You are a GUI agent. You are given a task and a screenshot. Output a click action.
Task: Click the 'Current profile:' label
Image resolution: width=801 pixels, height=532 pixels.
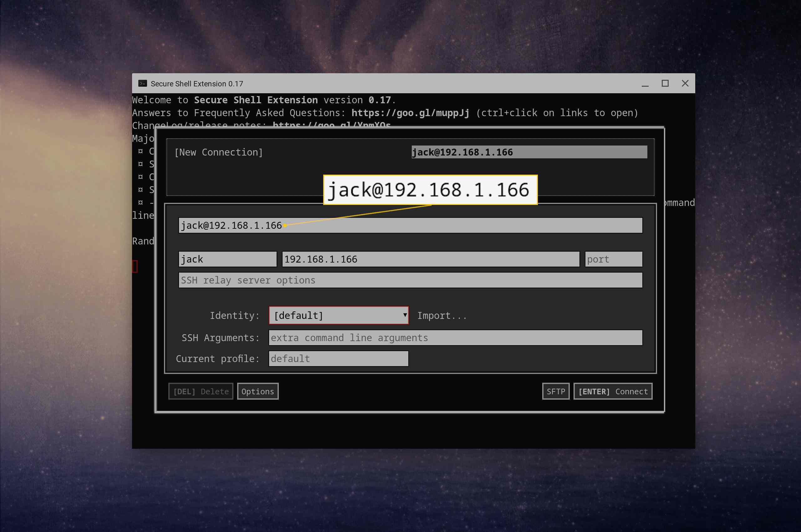point(218,359)
